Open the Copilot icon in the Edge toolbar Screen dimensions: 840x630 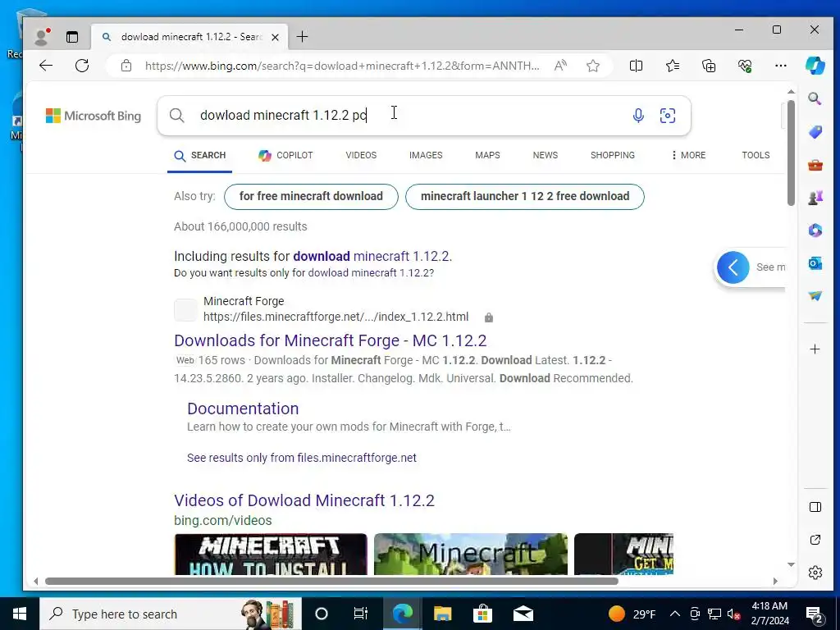click(x=815, y=66)
